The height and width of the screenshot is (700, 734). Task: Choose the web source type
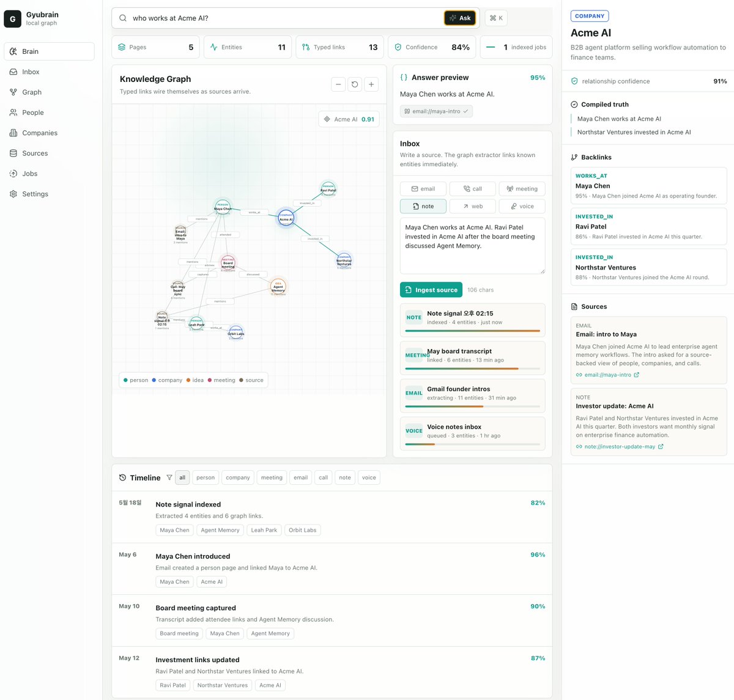[472, 206]
